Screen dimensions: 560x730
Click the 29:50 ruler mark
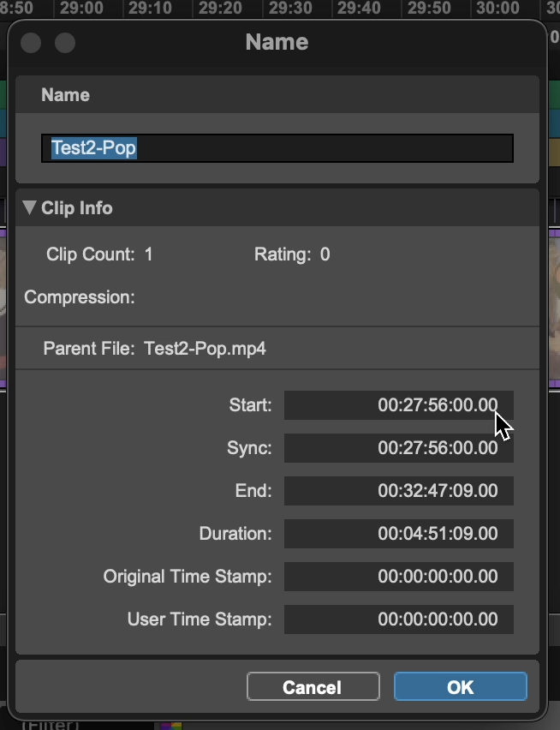427,9
